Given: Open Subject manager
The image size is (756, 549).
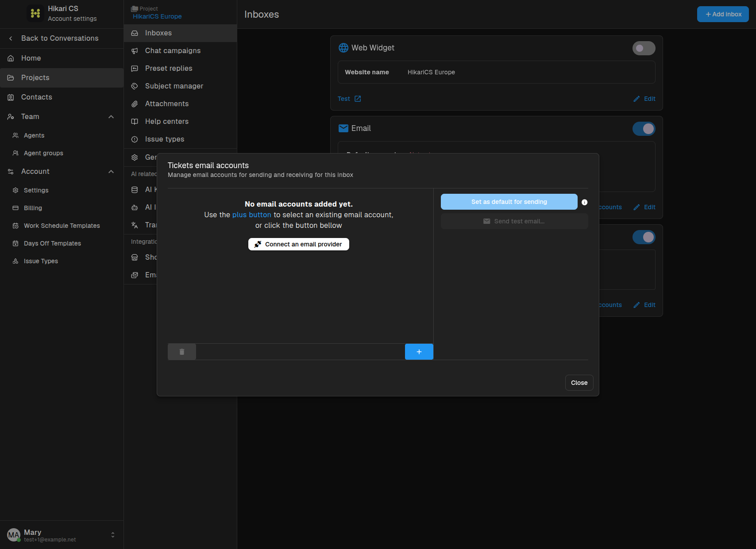Looking at the screenshot, I should [180, 86].
